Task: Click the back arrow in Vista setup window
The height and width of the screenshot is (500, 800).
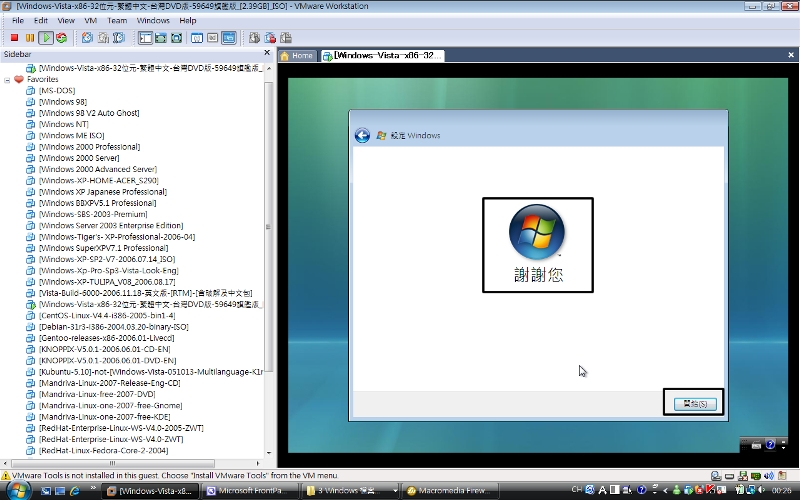Action: 362,135
